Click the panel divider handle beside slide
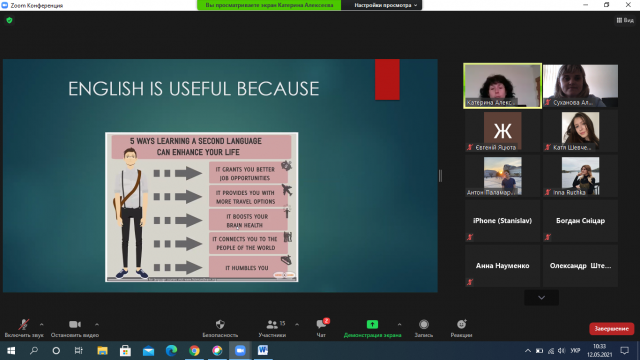The width and height of the screenshot is (640, 360). tap(440, 176)
